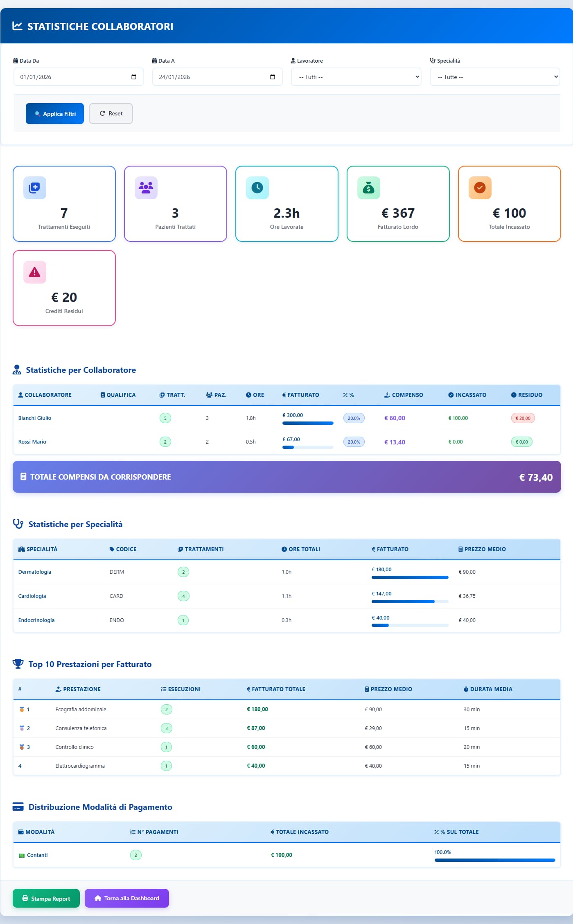
Task: Click the credit card icon beside Distribuzione Modalità
Action: coord(18,807)
